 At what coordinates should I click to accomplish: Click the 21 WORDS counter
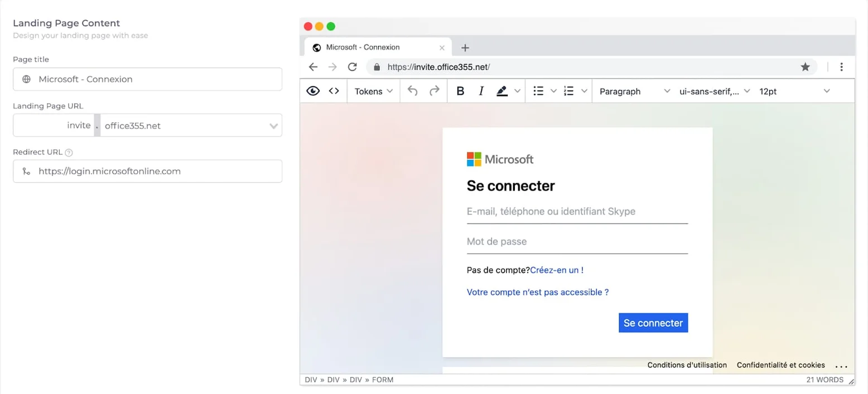tap(824, 380)
